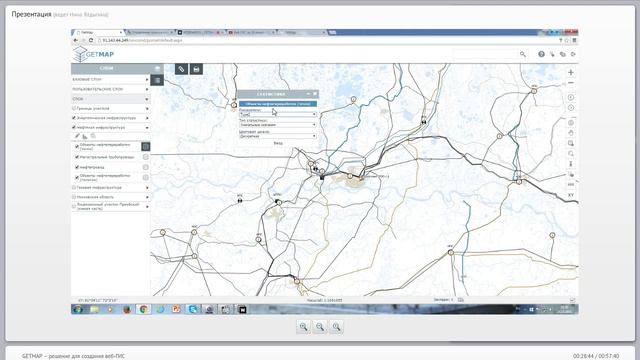Uncheck Объекты нефтепереработки (точки) sublayer
This screenshot has height=360, width=640.
pyautogui.click(x=77, y=146)
